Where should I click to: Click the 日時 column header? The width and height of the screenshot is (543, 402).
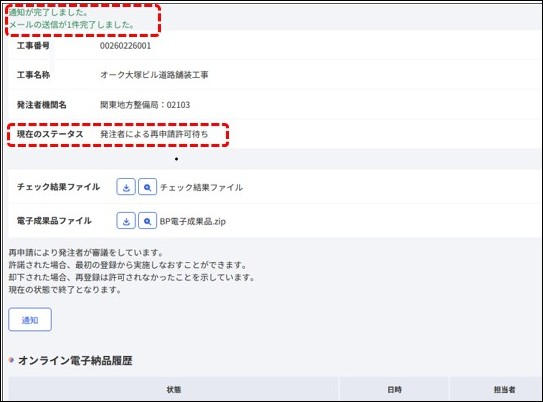tap(394, 390)
